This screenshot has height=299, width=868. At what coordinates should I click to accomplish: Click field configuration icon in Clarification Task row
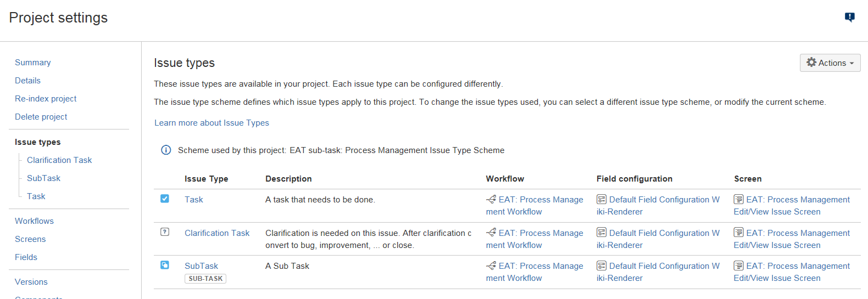(602, 233)
